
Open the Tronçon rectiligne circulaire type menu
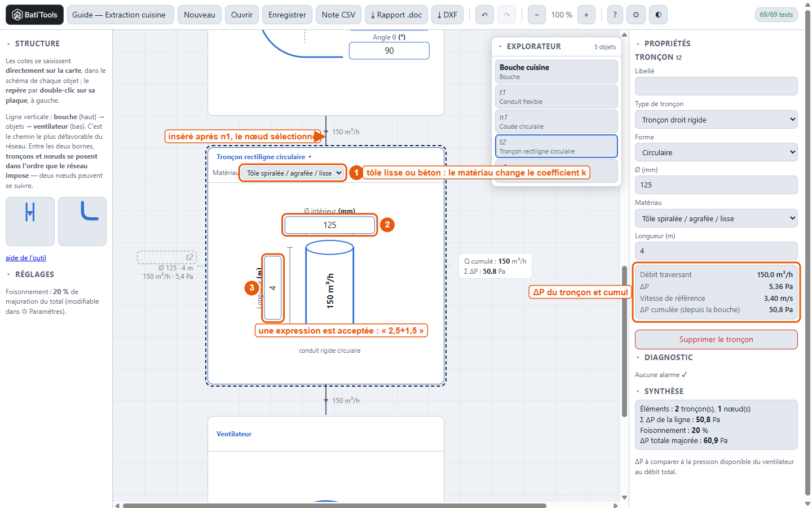pyautogui.click(x=264, y=157)
